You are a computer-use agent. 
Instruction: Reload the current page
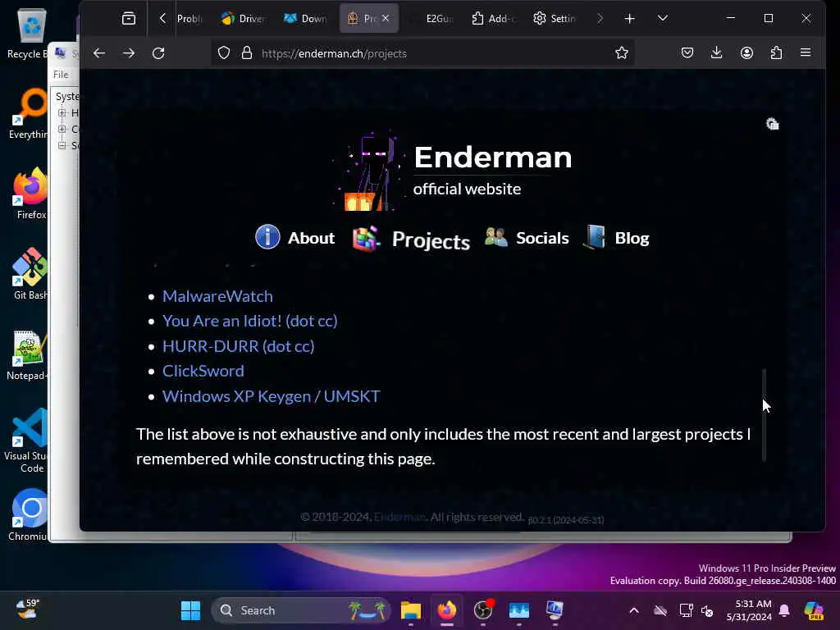tap(158, 53)
